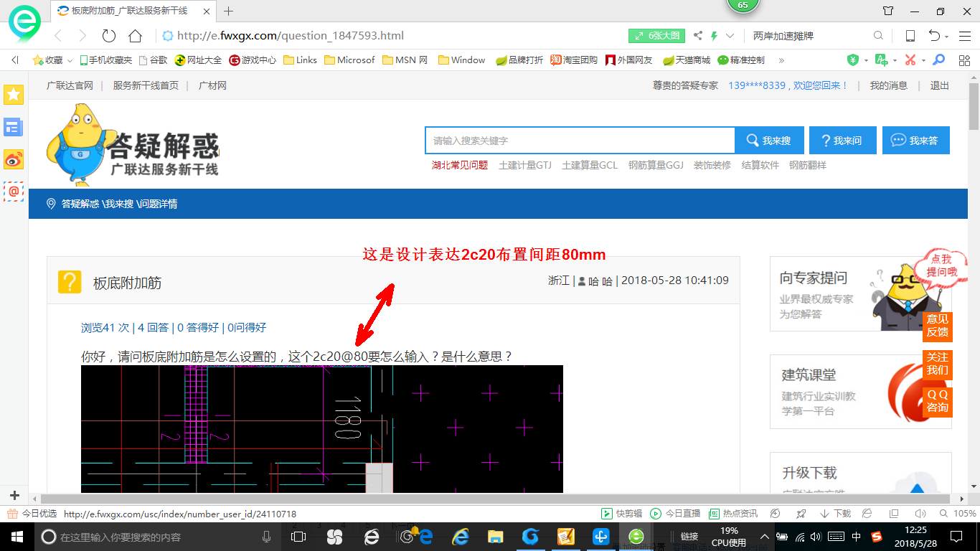The image size is (980, 551).
Task: Open the CAD drawing question image
Action: (x=322, y=429)
